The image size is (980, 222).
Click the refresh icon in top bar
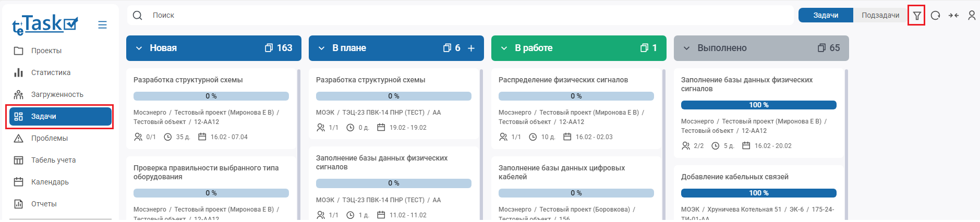(x=935, y=16)
